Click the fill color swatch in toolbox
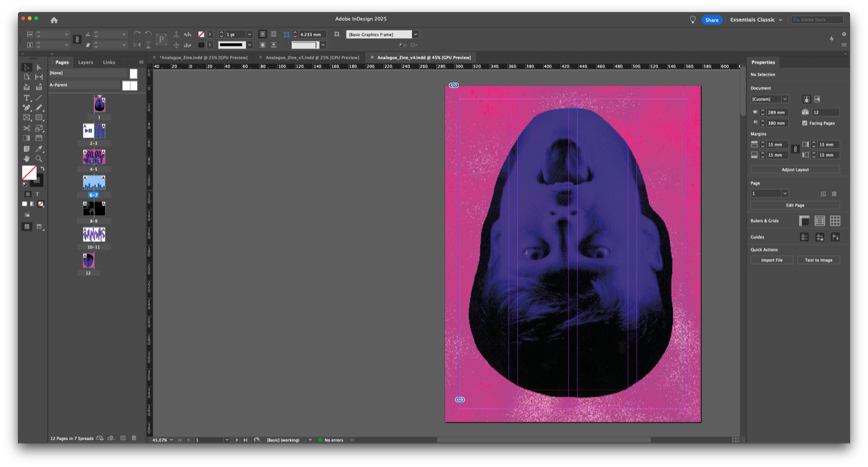Viewport: 868px width, 467px height. coord(28,172)
